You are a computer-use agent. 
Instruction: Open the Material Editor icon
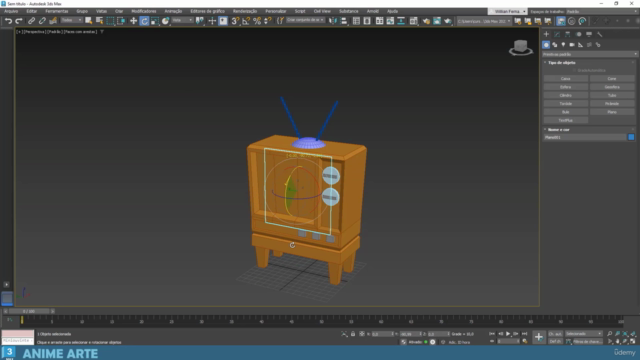[x=414, y=21]
